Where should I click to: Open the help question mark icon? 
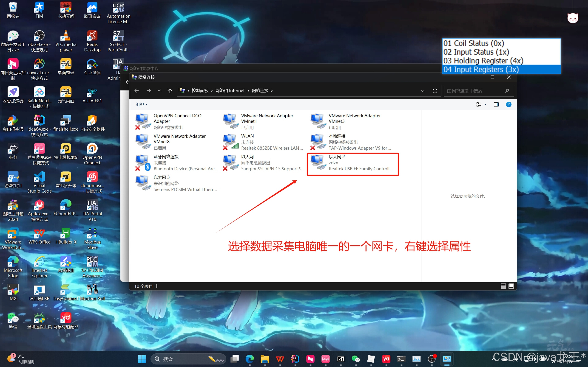508,104
